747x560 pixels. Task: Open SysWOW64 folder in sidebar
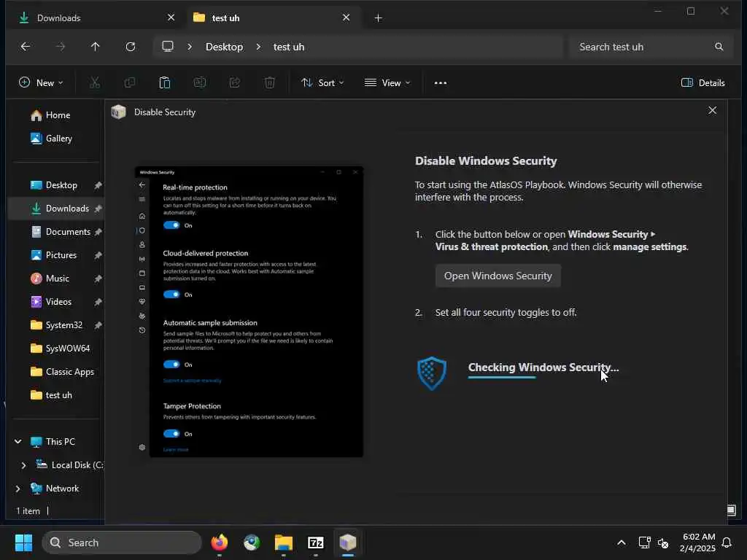61,349
